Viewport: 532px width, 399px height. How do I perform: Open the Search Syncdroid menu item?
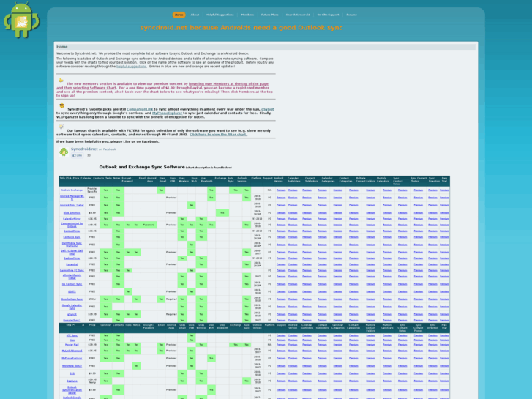click(x=298, y=15)
